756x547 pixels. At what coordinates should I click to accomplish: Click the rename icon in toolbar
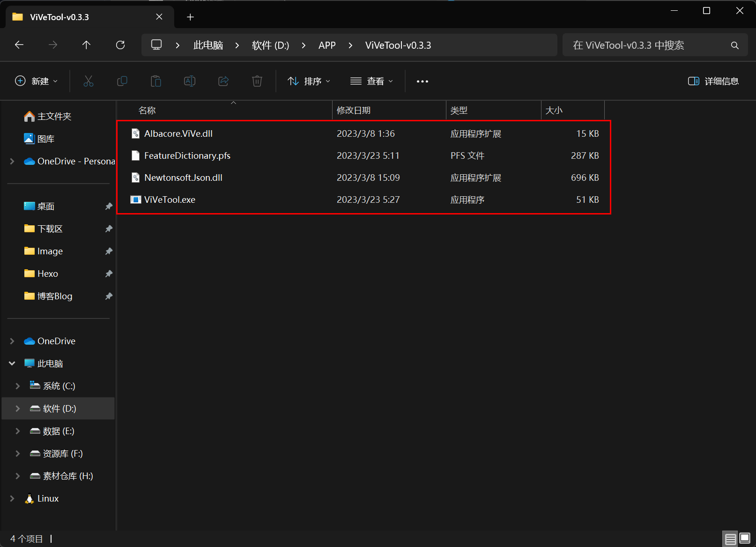(x=190, y=81)
